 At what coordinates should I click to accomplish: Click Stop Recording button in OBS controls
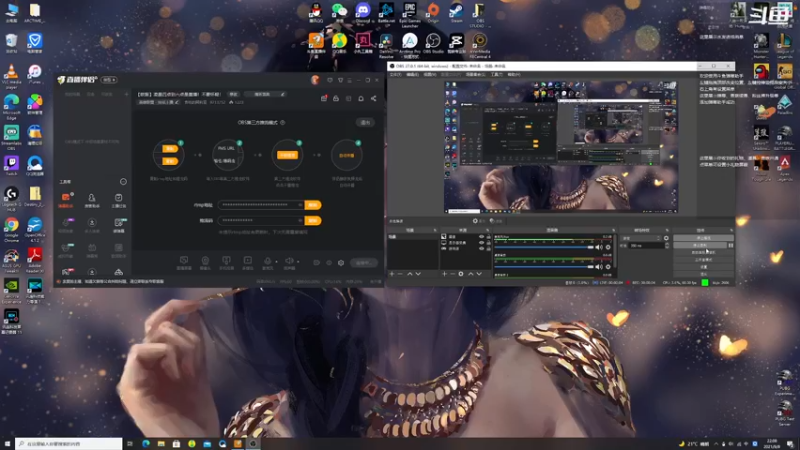point(700,245)
